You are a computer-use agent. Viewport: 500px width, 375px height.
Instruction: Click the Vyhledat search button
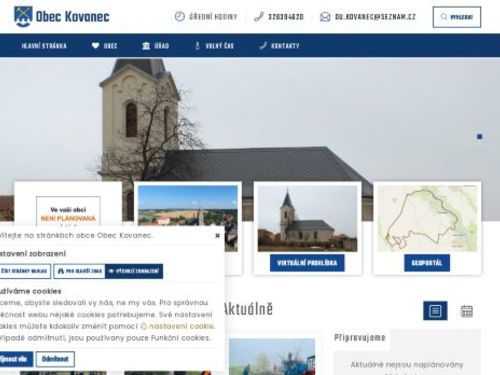[457, 17]
